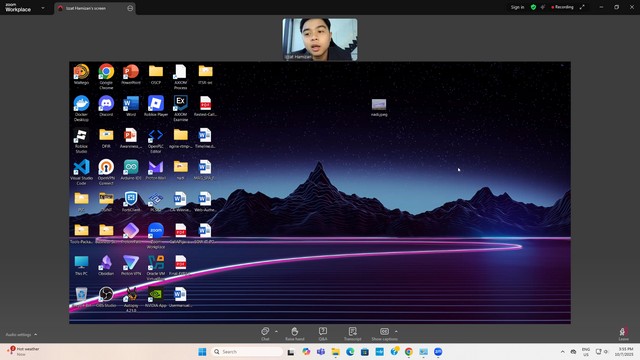
Task: Open the Q&A panel
Action: [323, 331]
